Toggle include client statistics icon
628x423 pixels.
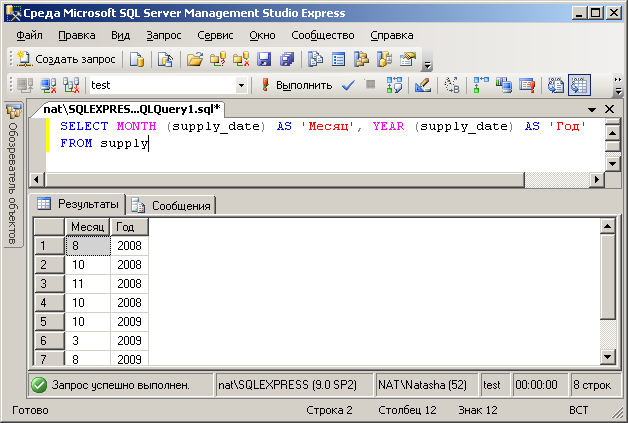(504, 85)
